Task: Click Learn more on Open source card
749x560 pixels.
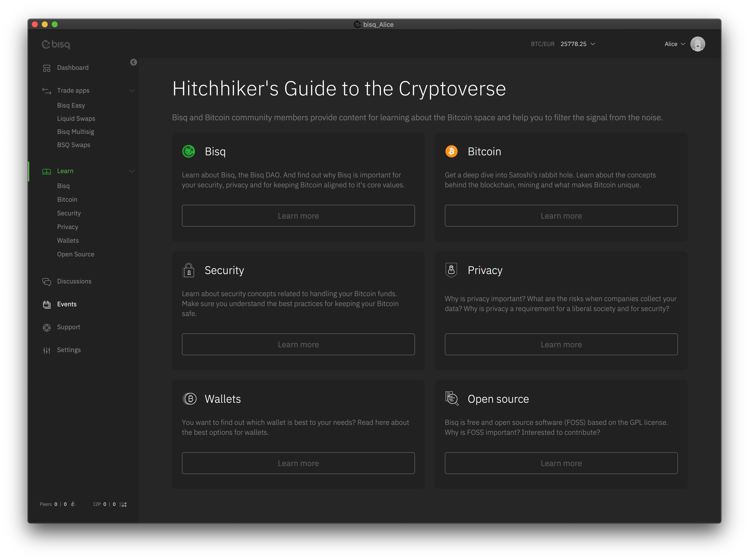Action: 561,463
